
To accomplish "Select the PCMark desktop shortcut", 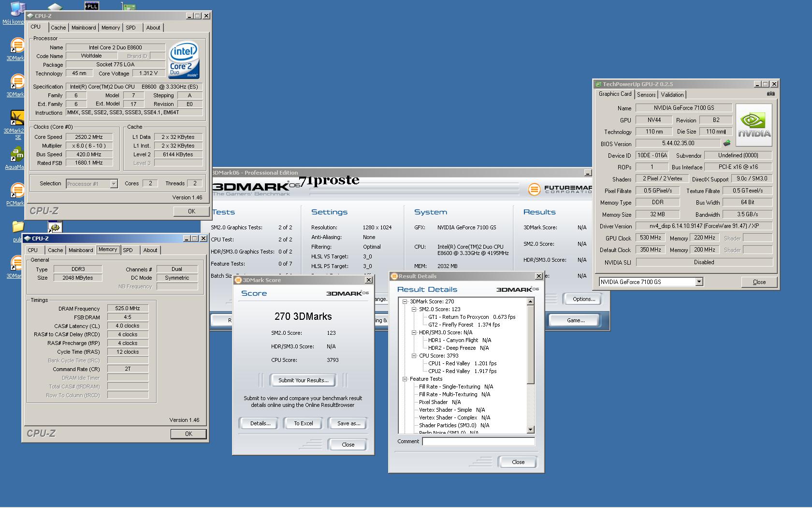I will [x=16, y=194].
